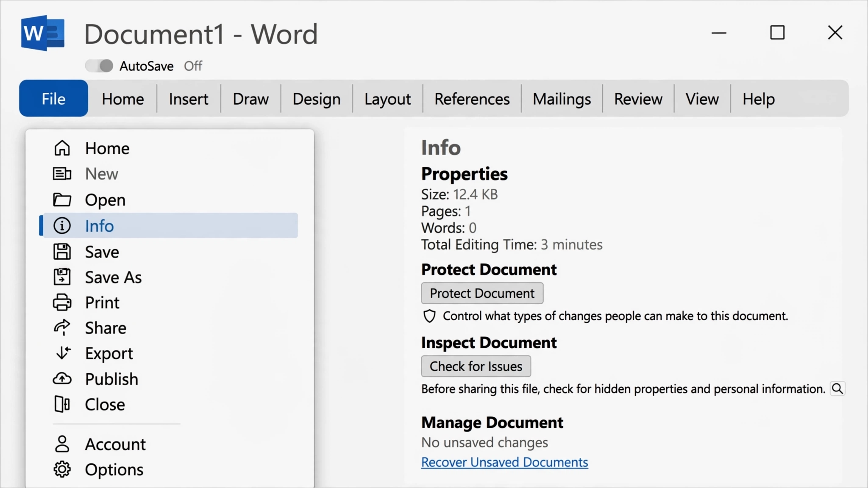This screenshot has width=868, height=488.
Task: Click the AutoSave 'Off' status text
Action: pyautogui.click(x=193, y=66)
